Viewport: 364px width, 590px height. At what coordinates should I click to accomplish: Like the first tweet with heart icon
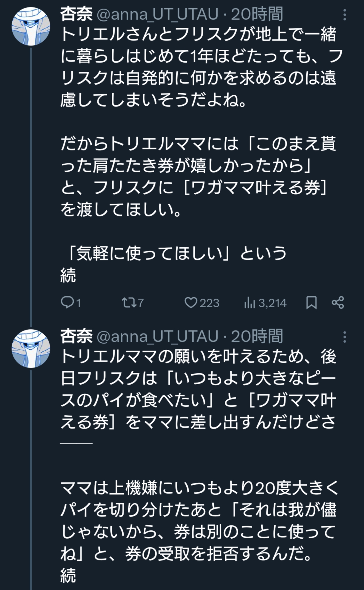click(191, 303)
